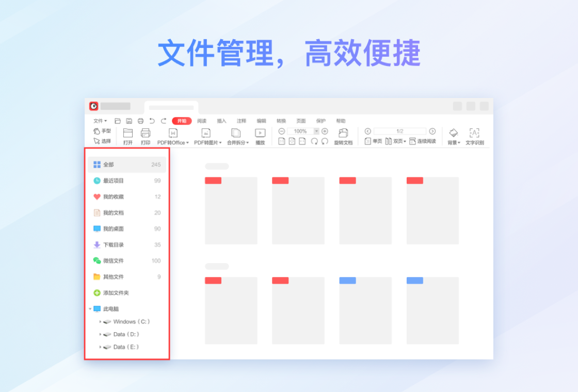Open 微信文件 WeChat files
Viewport: 578px width, 392px height.
127,261
